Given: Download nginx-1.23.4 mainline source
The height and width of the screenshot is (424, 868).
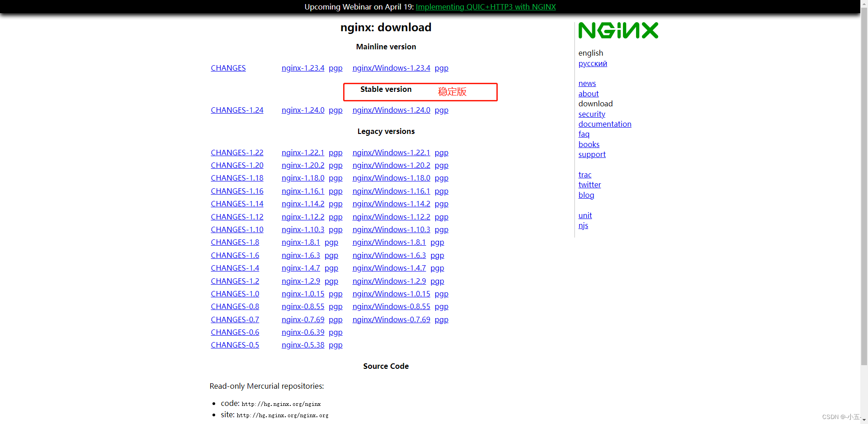Looking at the screenshot, I should (x=303, y=68).
